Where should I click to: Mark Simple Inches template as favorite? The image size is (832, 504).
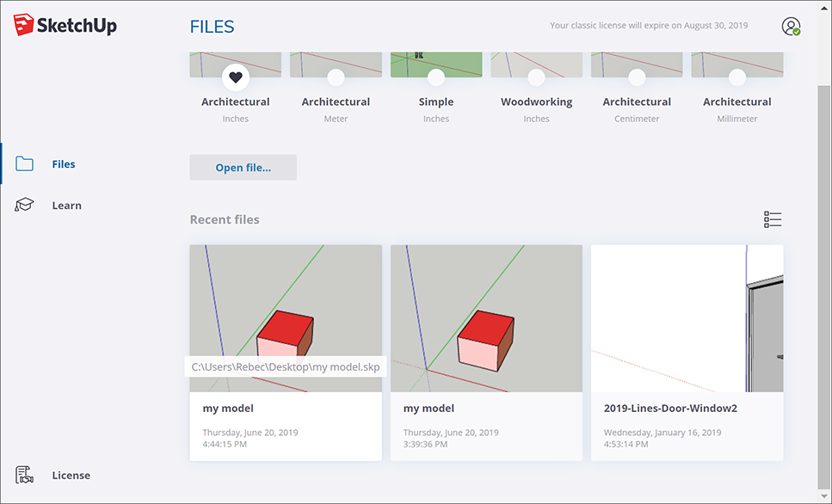click(x=436, y=77)
